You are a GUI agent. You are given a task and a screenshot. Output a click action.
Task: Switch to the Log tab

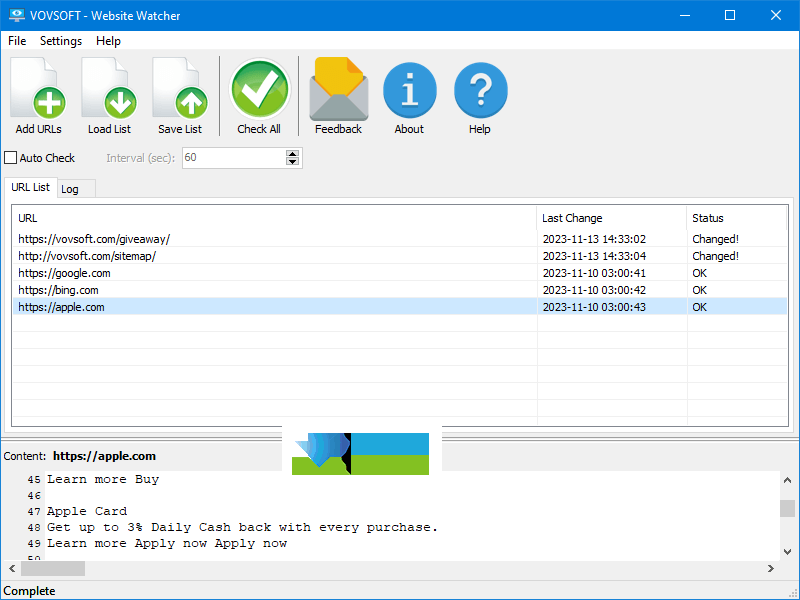pos(70,189)
